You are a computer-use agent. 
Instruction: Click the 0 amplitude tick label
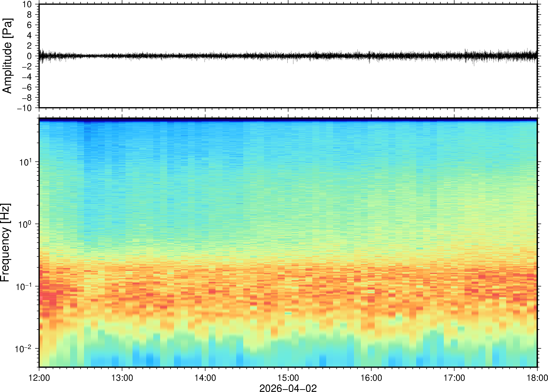coord(29,56)
